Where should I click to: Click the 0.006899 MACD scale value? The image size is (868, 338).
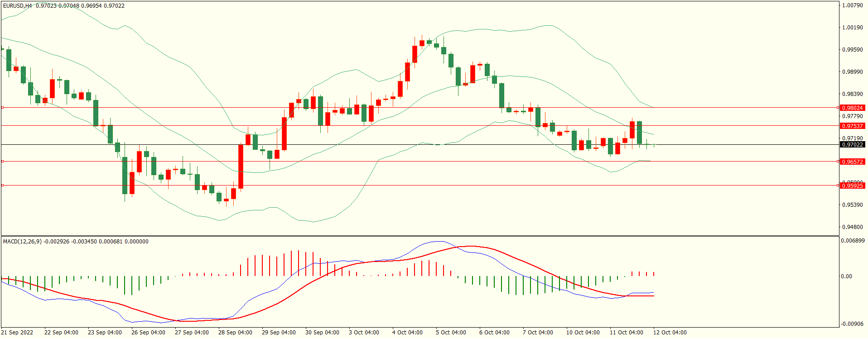tap(853, 241)
